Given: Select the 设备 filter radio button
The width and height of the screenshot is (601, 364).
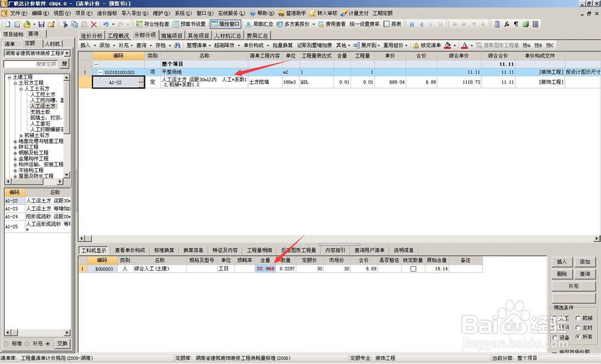Looking at the screenshot, I should point(555,337).
